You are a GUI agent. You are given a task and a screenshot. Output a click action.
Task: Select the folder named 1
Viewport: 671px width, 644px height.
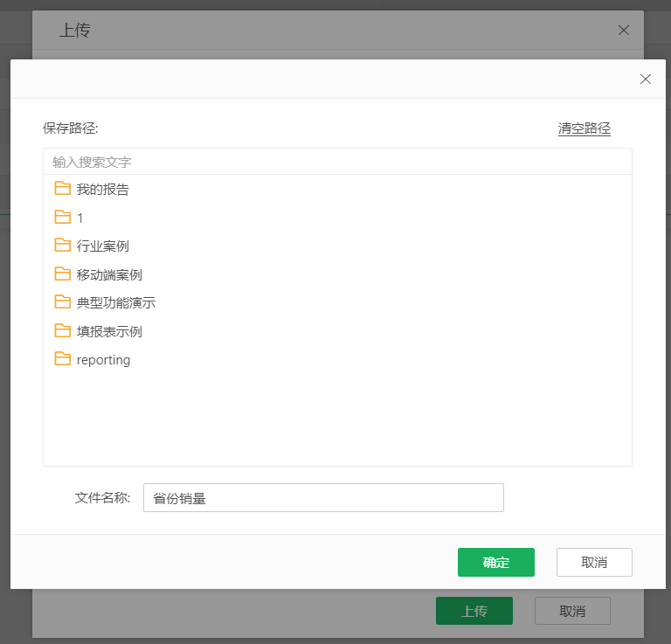coord(80,218)
